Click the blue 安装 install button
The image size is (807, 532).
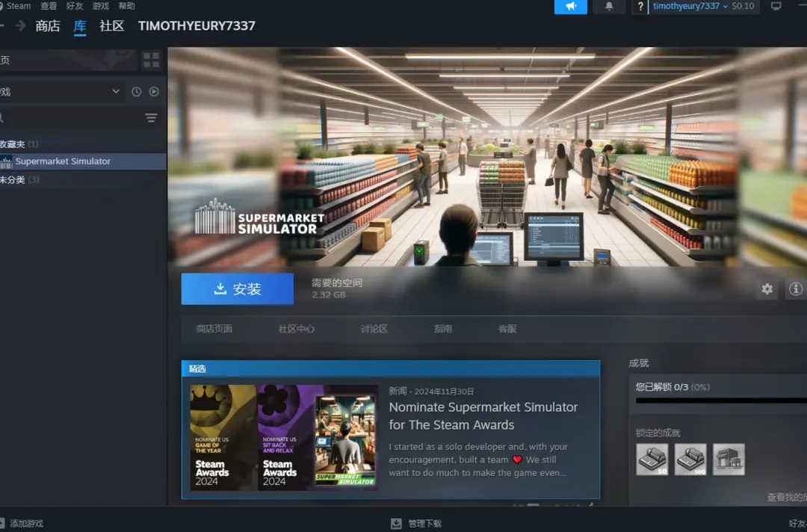pyautogui.click(x=238, y=288)
